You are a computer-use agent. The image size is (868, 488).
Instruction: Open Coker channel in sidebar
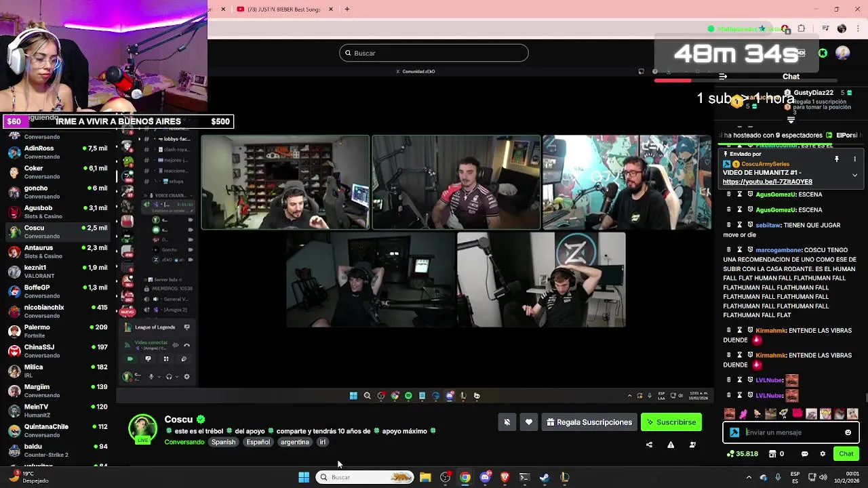coord(58,172)
